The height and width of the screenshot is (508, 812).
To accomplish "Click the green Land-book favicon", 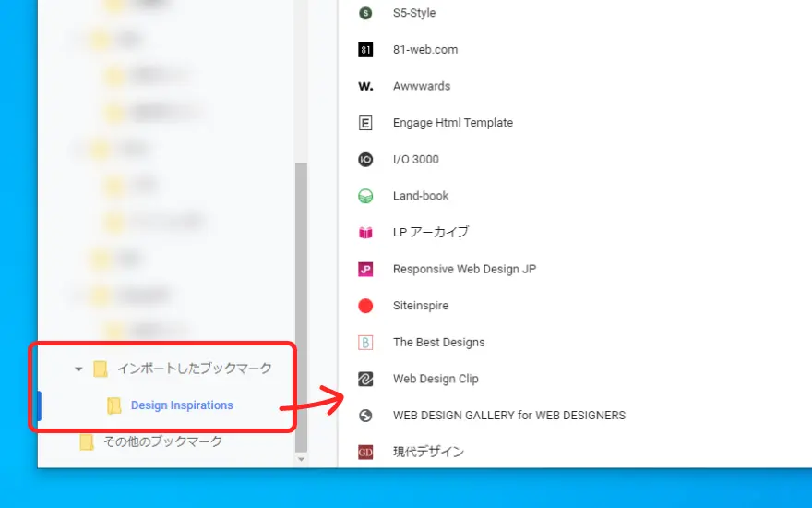I will [x=365, y=196].
